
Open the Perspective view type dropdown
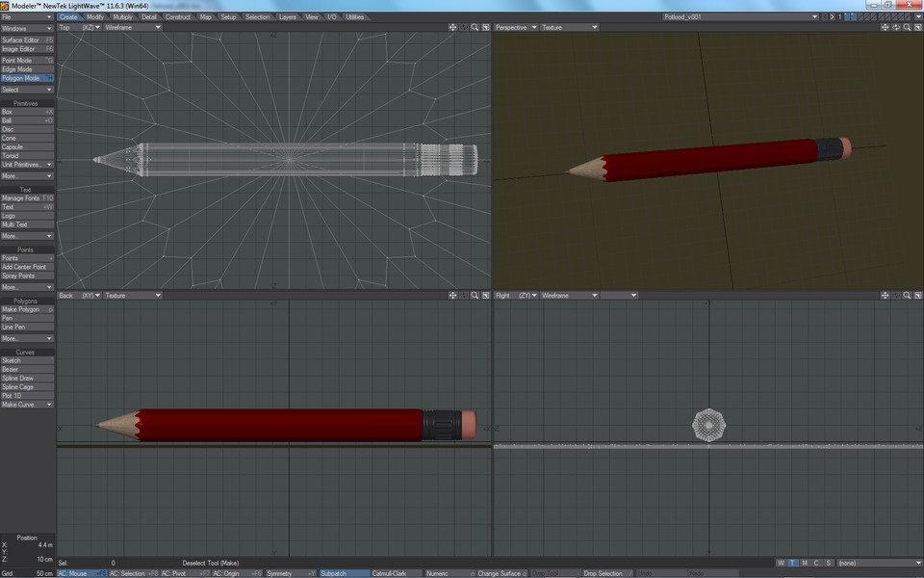tap(514, 27)
